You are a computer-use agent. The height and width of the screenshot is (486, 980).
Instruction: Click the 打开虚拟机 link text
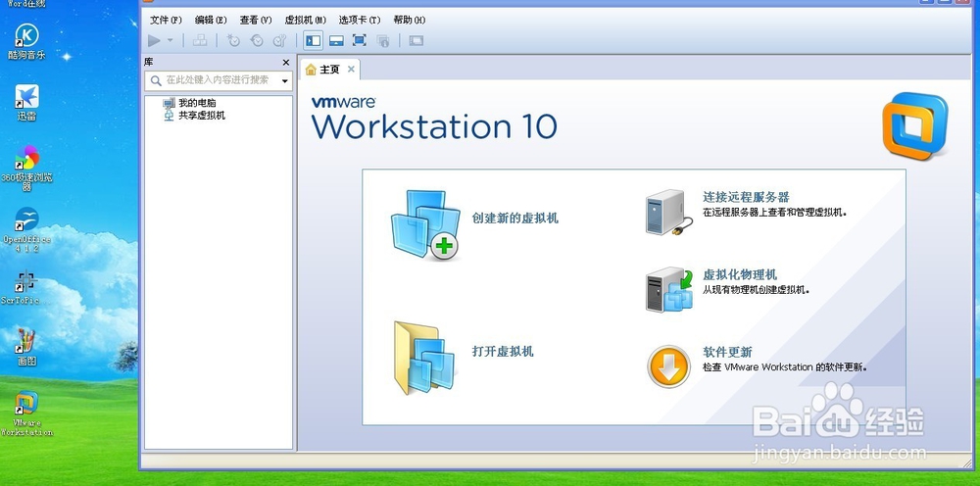pyautogui.click(x=503, y=352)
